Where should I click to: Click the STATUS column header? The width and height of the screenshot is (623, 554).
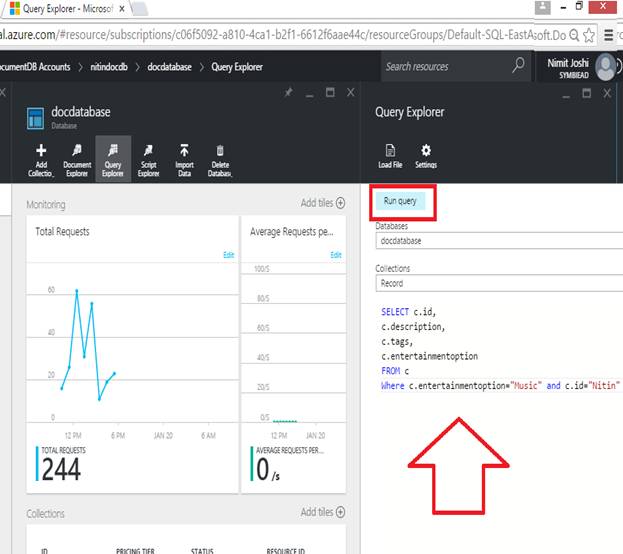coord(202,551)
